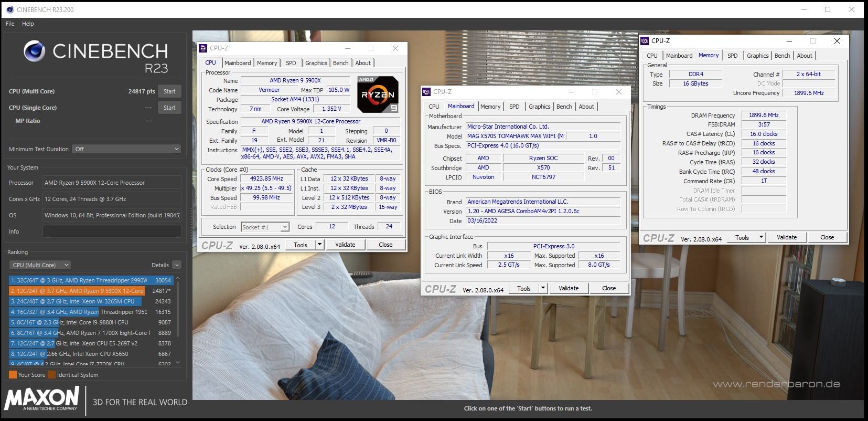Switch to Bench tab in first CPU-Z window
This screenshot has height=421, width=868.
coord(341,63)
